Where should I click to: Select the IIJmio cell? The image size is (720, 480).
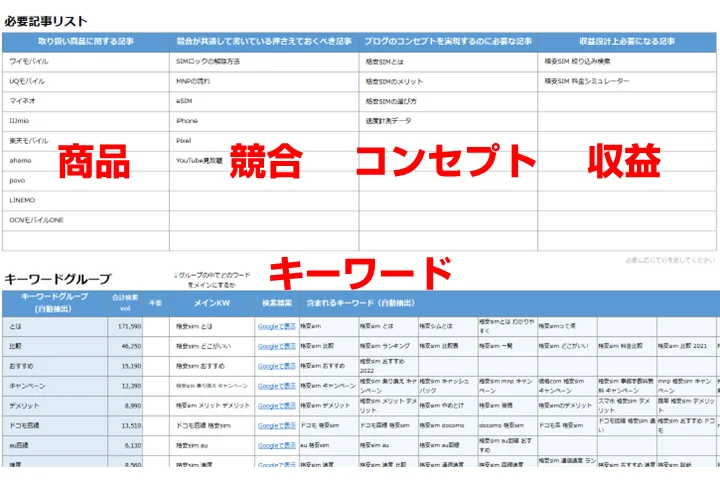(x=86, y=121)
